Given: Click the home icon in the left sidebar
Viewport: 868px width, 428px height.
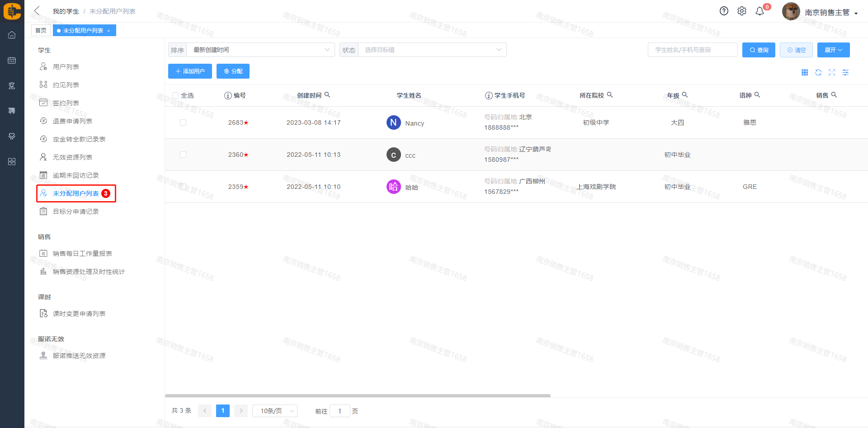Looking at the screenshot, I should pyautogui.click(x=12, y=35).
